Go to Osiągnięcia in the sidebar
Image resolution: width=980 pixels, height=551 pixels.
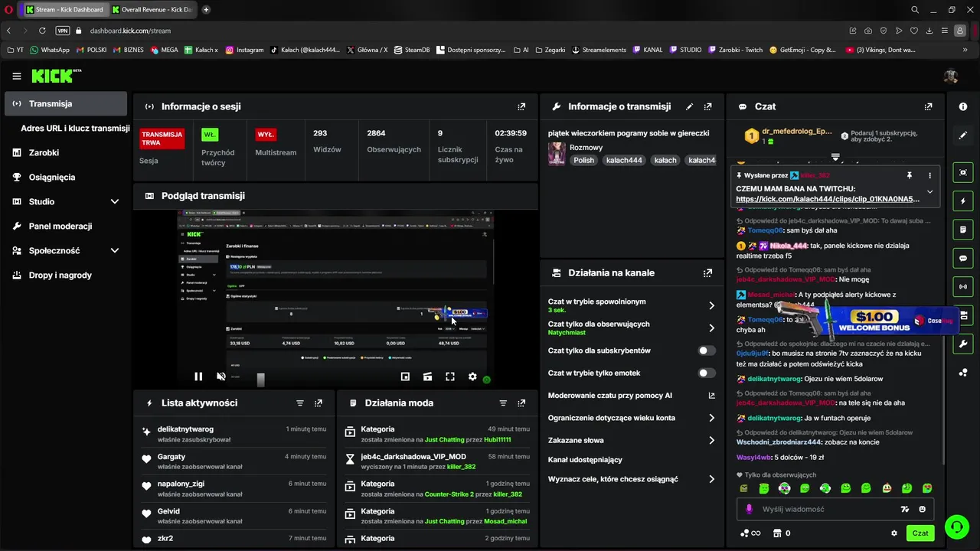coord(66,177)
